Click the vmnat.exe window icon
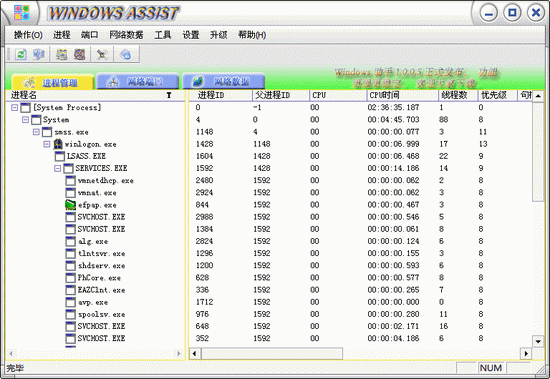 (71, 193)
